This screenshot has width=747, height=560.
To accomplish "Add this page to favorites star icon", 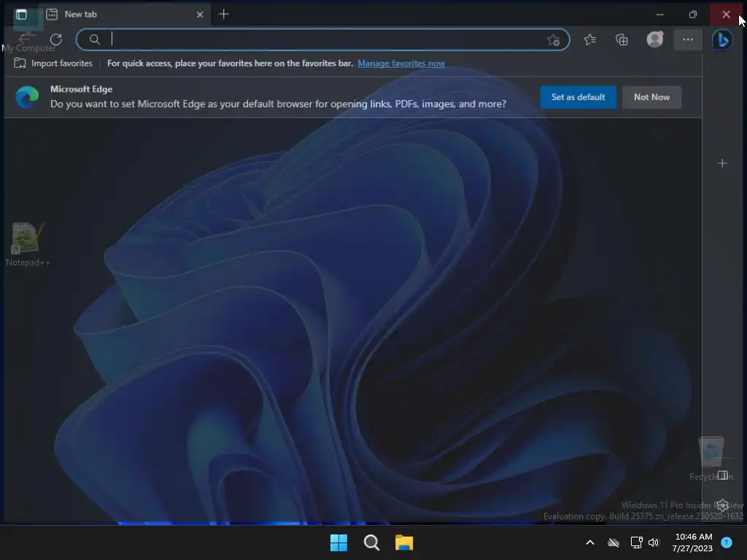I will point(553,40).
